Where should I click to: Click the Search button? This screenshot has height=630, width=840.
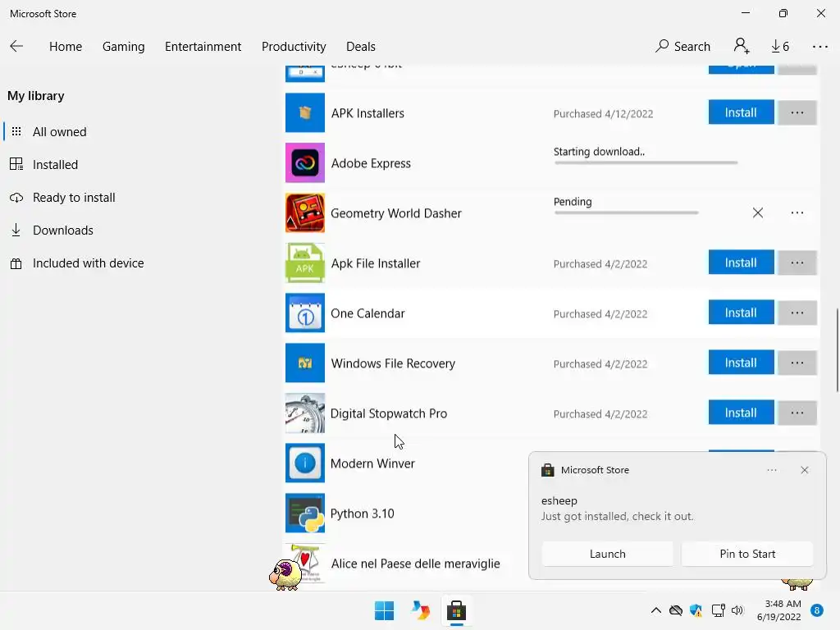(x=683, y=47)
